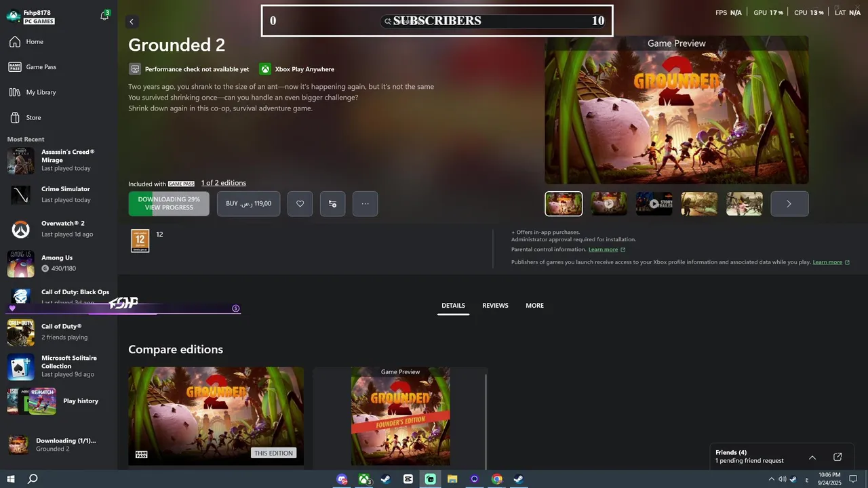This screenshot has width=868, height=488.
Task: Click the manage queue icon beside the heart
Action: [332, 203]
